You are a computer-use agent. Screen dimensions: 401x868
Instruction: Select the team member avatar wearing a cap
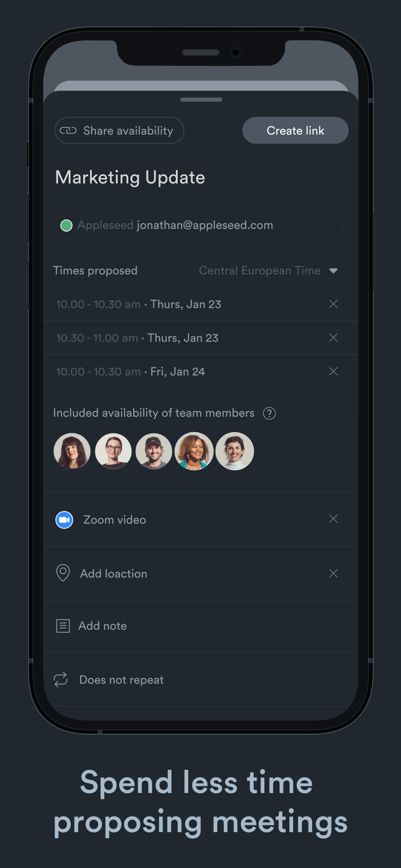154,451
